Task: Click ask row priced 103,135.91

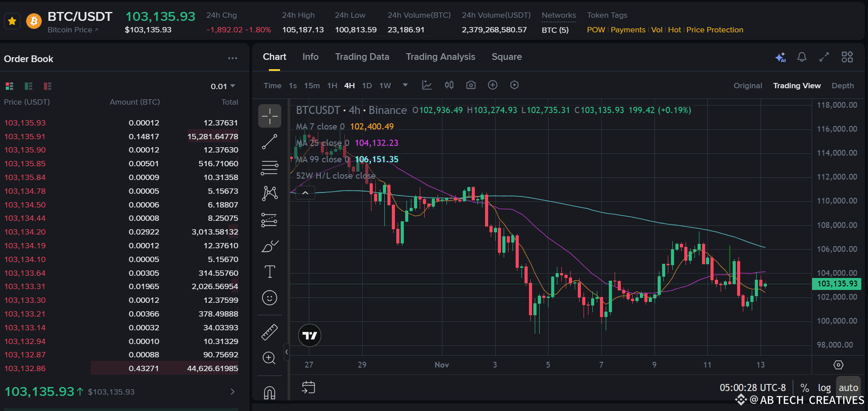Action: point(121,137)
